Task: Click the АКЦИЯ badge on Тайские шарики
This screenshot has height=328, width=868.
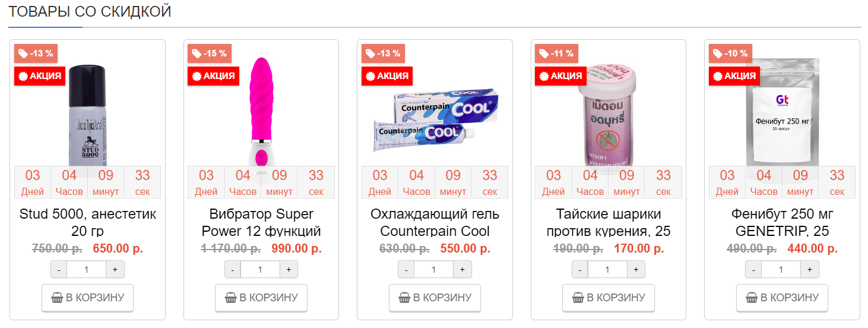Action: point(560,76)
